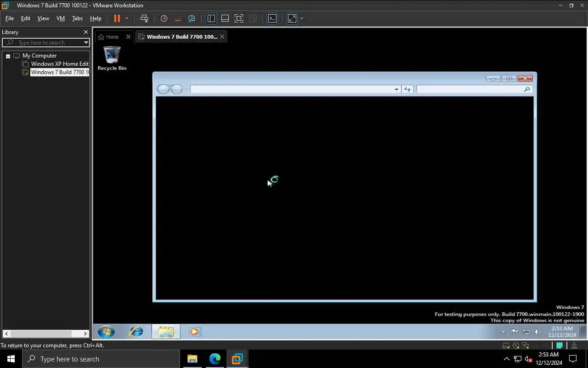Click the Windows 7 taskbar clock
Image resolution: width=588 pixels, height=368 pixels.
pos(562,332)
